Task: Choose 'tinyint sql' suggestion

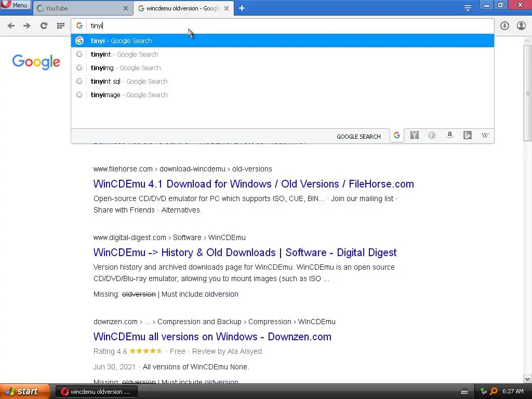Action: click(282, 82)
